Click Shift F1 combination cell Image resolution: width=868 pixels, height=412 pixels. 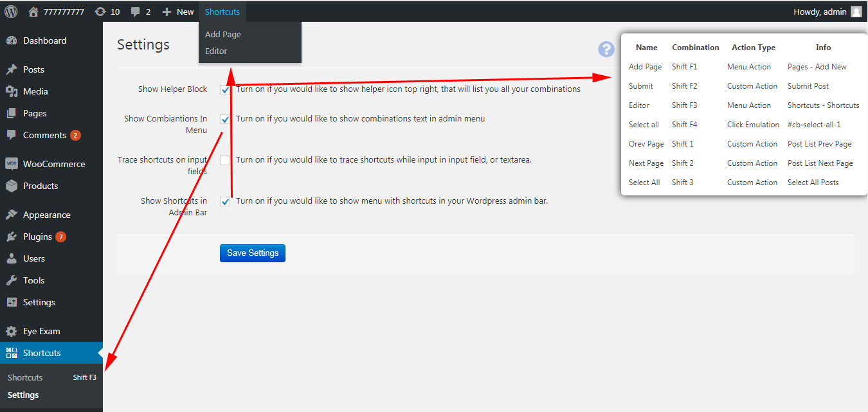pos(685,67)
